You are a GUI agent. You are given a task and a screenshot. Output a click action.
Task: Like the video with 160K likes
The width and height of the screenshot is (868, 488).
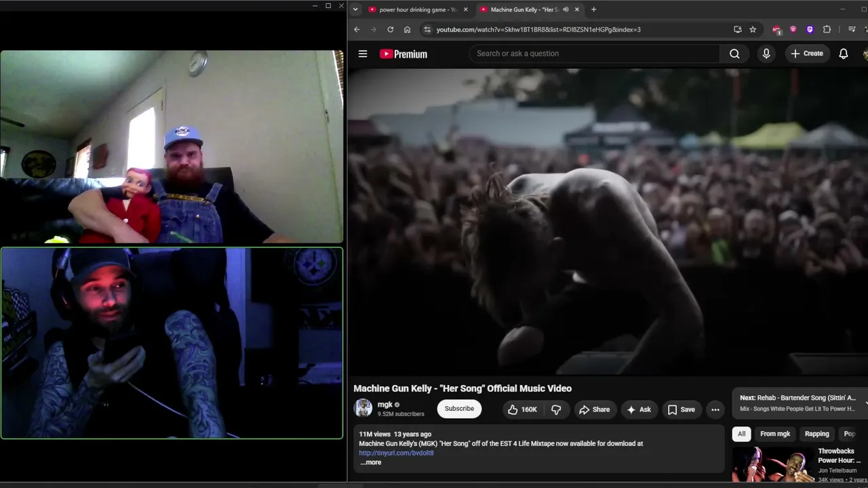click(523, 409)
